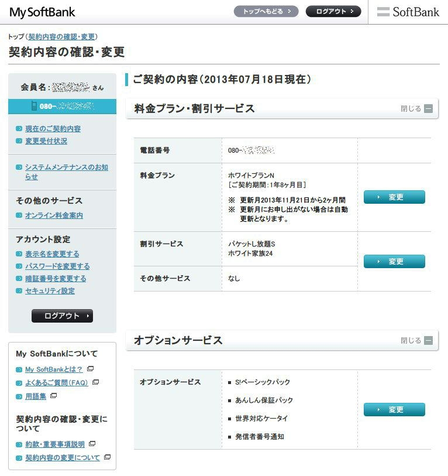This screenshot has height=476, width=448.
Task: Open 約款・重要事項説明 link
Action: (x=55, y=444)
